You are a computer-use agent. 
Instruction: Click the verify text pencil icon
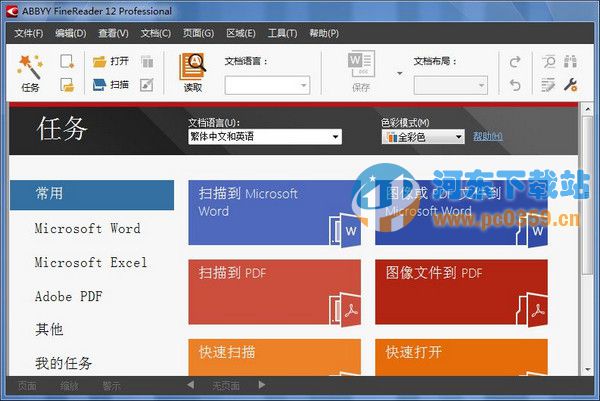(x=548, y=85)
